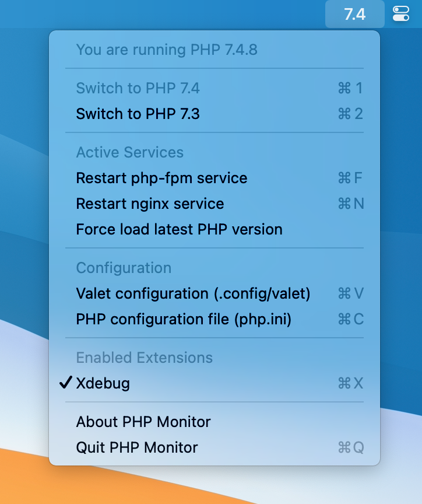Select the dimmed Switch to PHP 7.4 entry
Viewport: 422px width, 504px height.
coord(214,88)
